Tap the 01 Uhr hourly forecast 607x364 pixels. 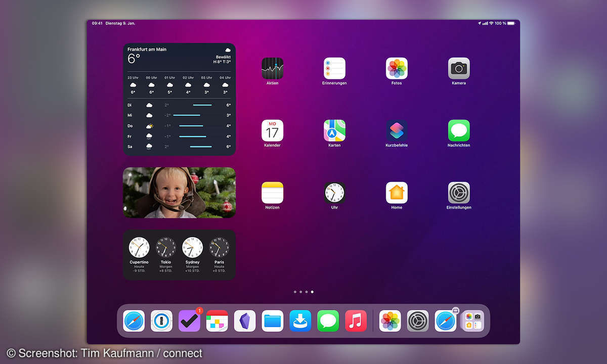(x=169, y=85)
